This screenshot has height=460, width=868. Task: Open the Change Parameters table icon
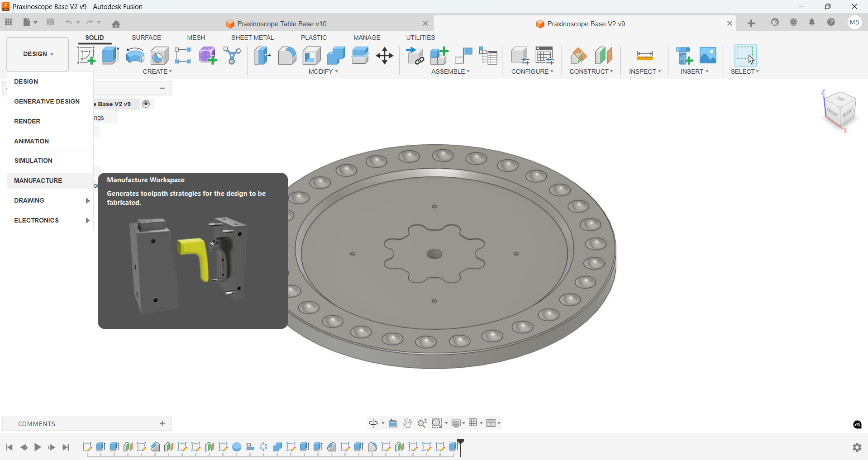[x=545, y=56]
